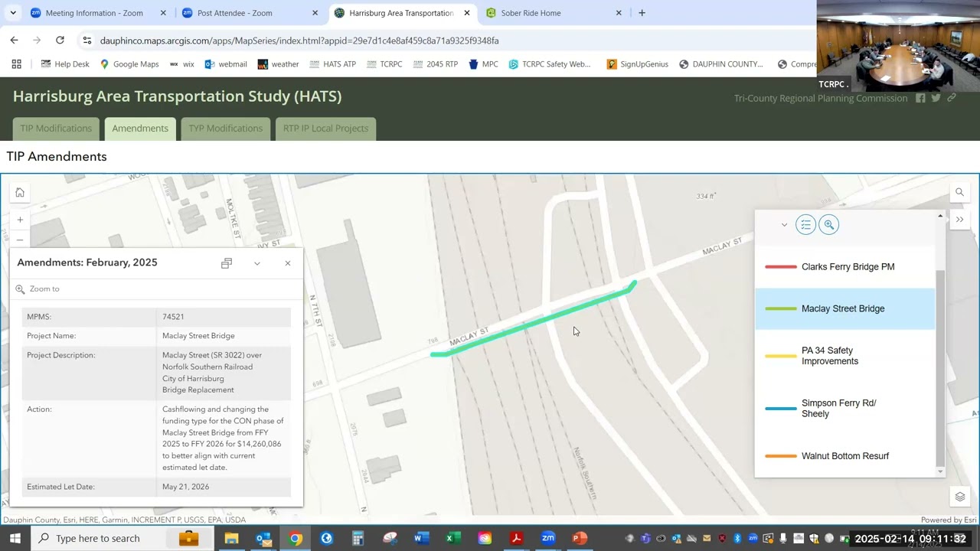Open the webmail bookmark
This screenshot has height=551, width=980.
(226, 64)
